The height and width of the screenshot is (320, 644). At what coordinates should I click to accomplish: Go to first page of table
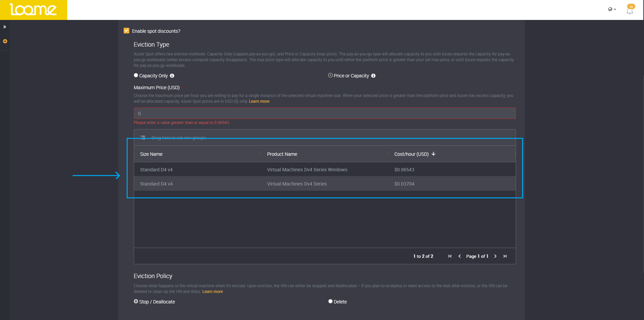coord(450,256)
